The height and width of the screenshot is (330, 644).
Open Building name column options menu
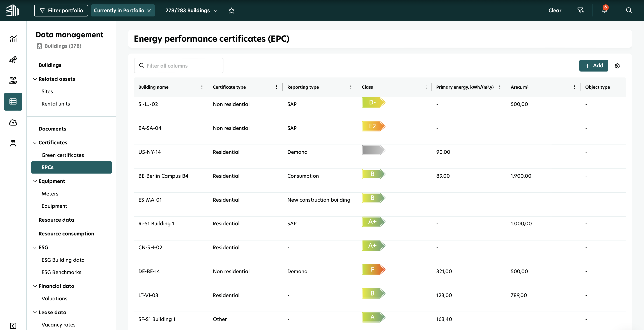click(x=202, y=87)
